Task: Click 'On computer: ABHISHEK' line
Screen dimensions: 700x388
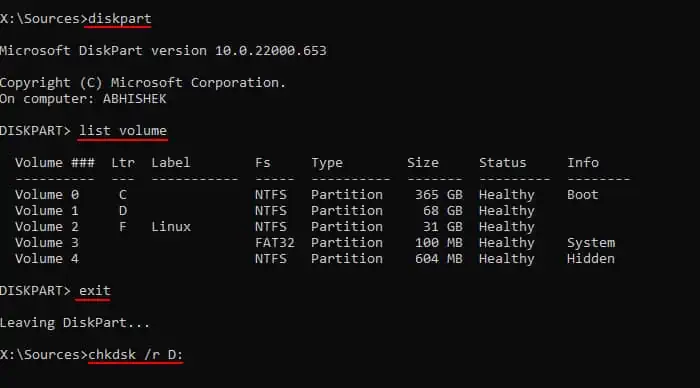Action: pyautogui.click(x=83, y=99)
